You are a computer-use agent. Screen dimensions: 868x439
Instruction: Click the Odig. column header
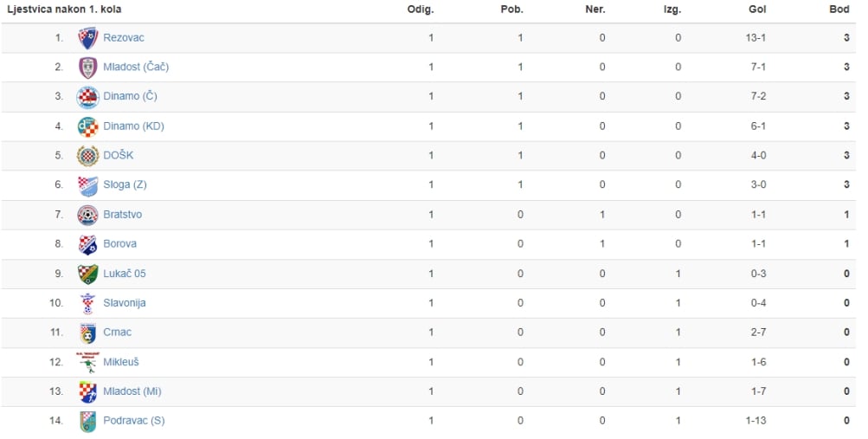(421, 9)
